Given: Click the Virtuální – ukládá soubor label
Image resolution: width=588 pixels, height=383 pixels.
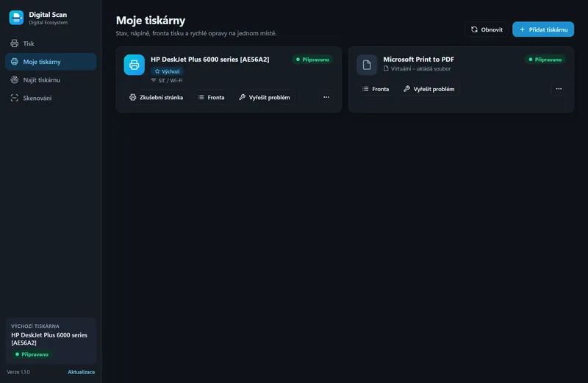Looking at the screenshot, I should pyautogui.click(x=417, y=68).
